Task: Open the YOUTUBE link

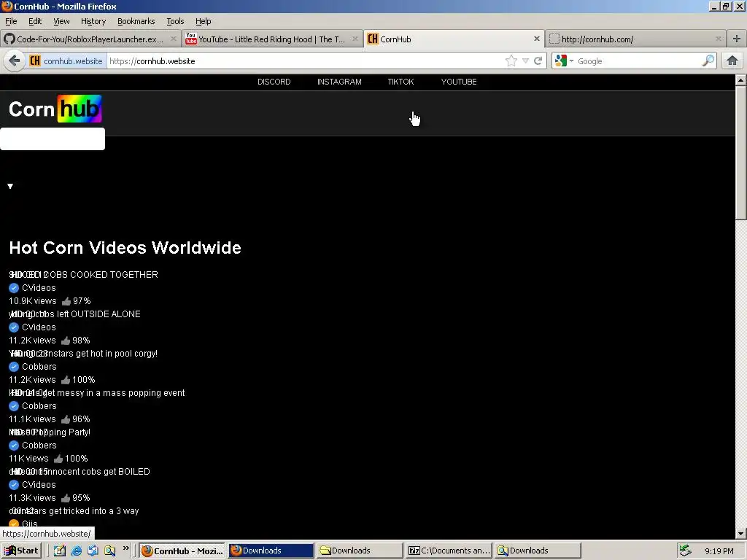Action: click(x=459, y=82)
